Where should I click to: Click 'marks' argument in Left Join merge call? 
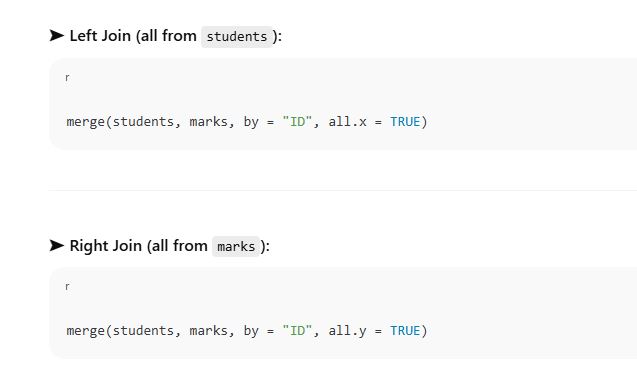(209, 122)
